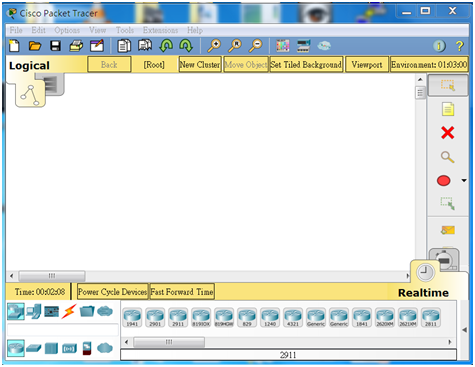Open the Custom Devices Dialog icon

click(x=303, y=46)
